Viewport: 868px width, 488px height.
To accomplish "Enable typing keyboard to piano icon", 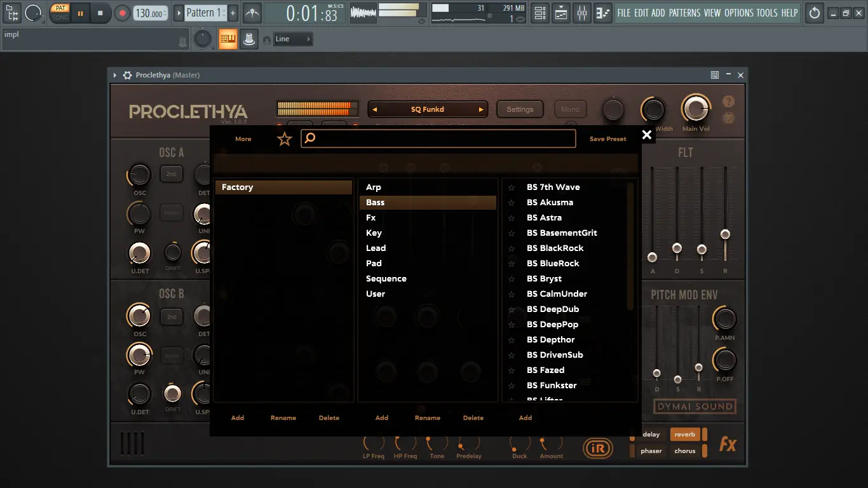I will [x=227, y=39].
